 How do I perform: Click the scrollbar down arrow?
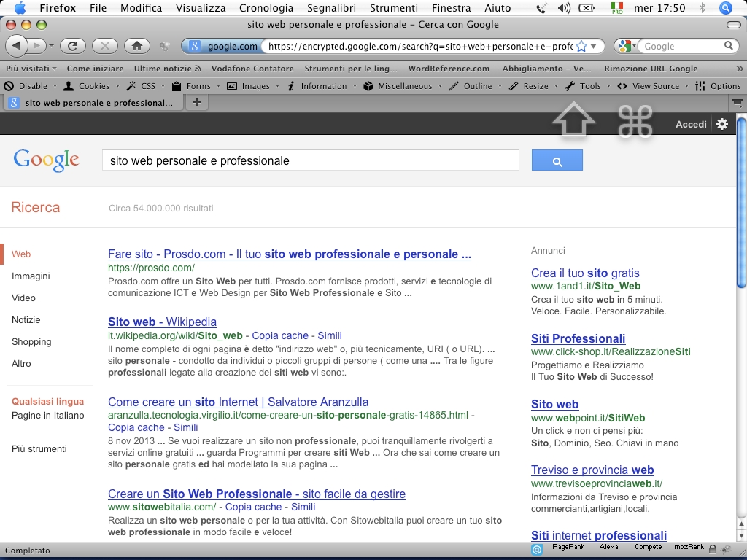741,536
